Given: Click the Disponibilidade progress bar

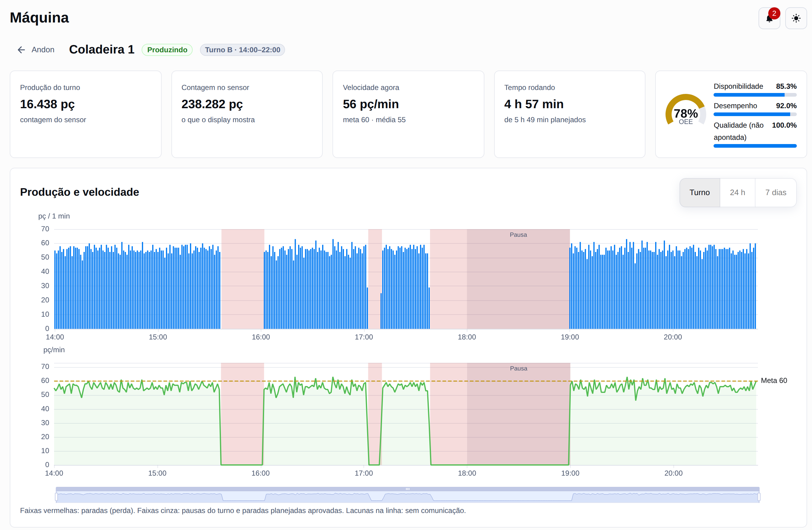Looking at the screenshot, I should coord(755,95).
